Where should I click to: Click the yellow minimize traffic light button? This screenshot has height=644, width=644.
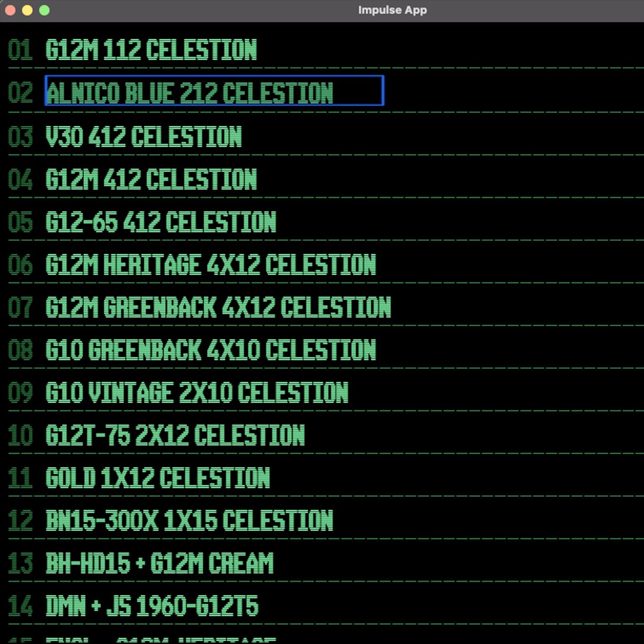point(28,10)
